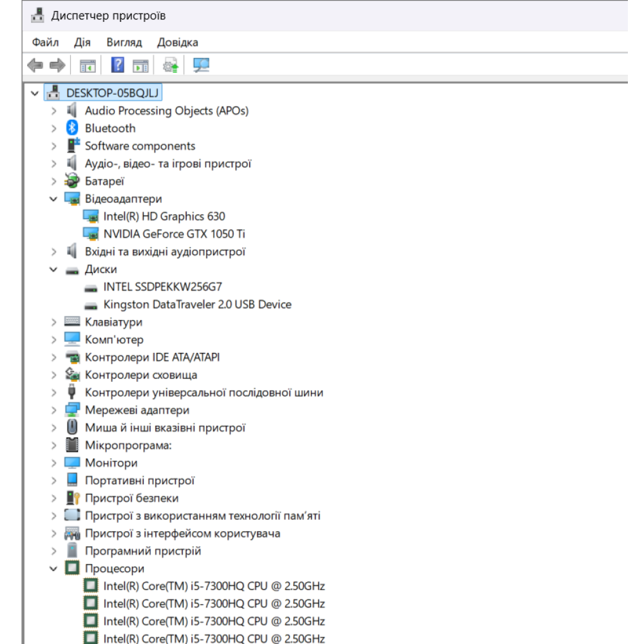The height and width of the screenshot is (644, 644).
Task: Open the Вигляд menu
Action: click(124, 43)
